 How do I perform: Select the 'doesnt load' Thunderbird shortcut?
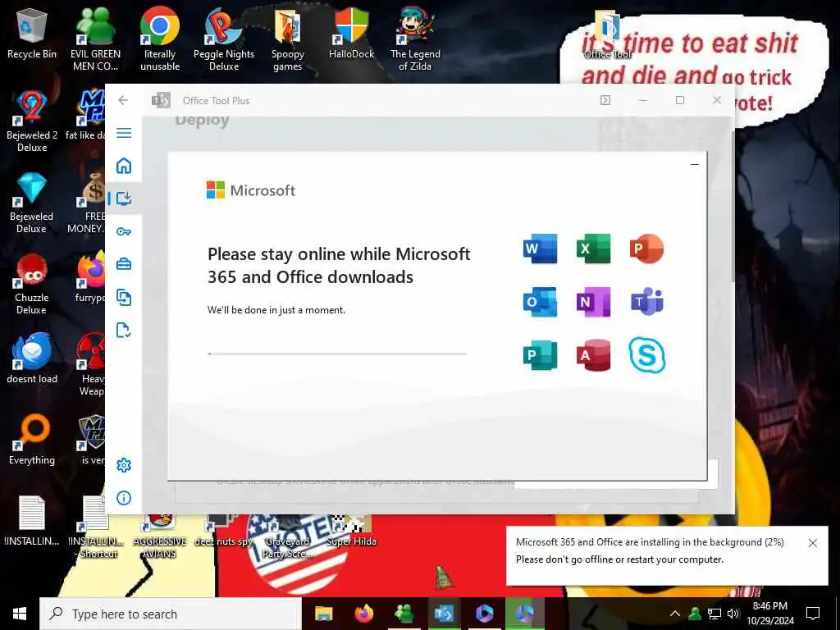pyautogui.click(x=32, y=358)
